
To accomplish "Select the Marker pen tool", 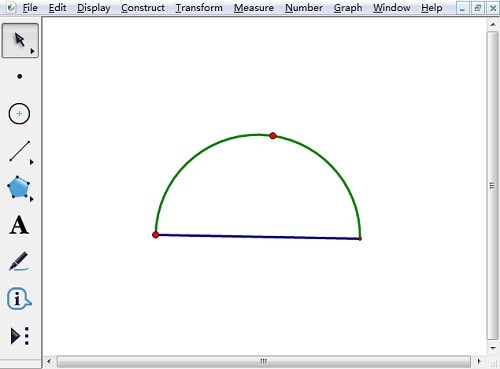I will 19,261.
